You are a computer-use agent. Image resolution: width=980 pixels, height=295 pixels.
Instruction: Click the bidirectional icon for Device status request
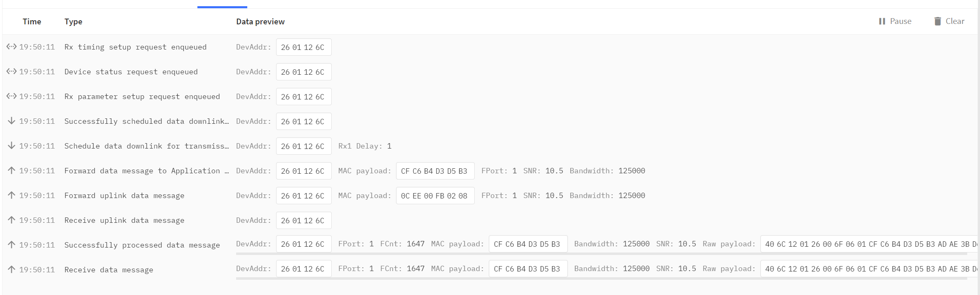(x=12, y=71)
